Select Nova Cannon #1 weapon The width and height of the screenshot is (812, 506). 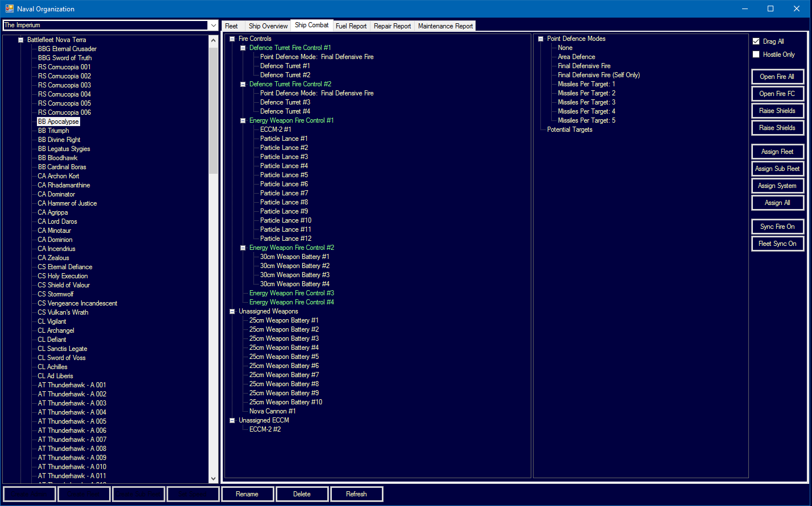tap(272, 411)
